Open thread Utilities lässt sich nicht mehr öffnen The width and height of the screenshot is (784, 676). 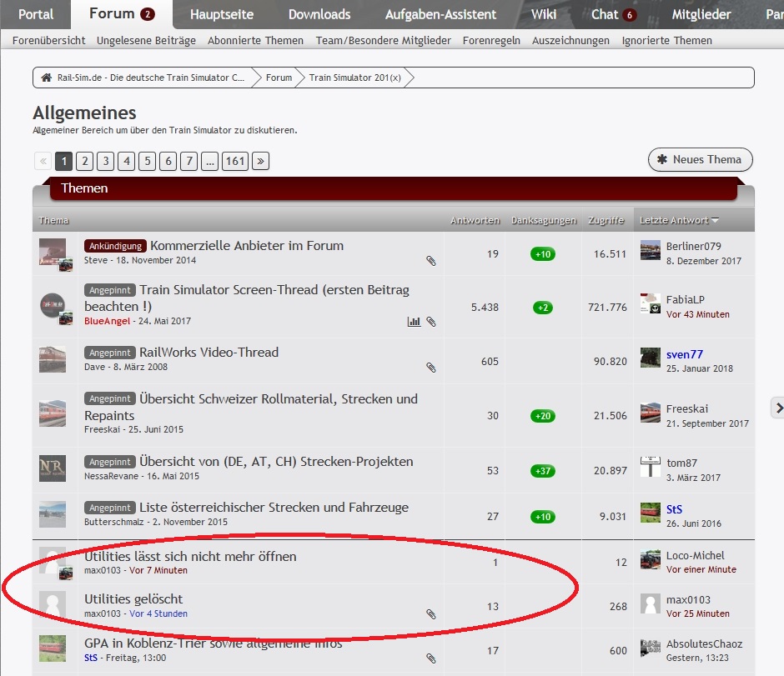point(190,556)
